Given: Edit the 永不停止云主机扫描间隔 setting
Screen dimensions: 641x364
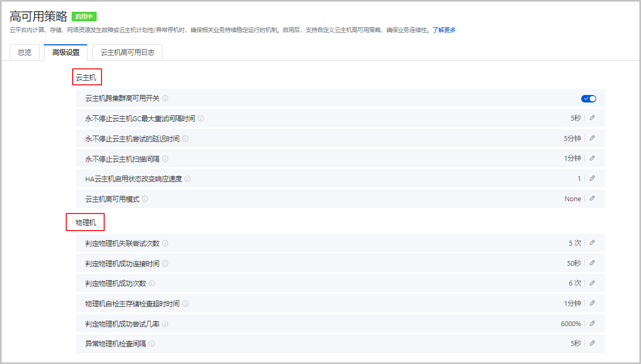Looking at the screenshot, I should click(592, 159).
